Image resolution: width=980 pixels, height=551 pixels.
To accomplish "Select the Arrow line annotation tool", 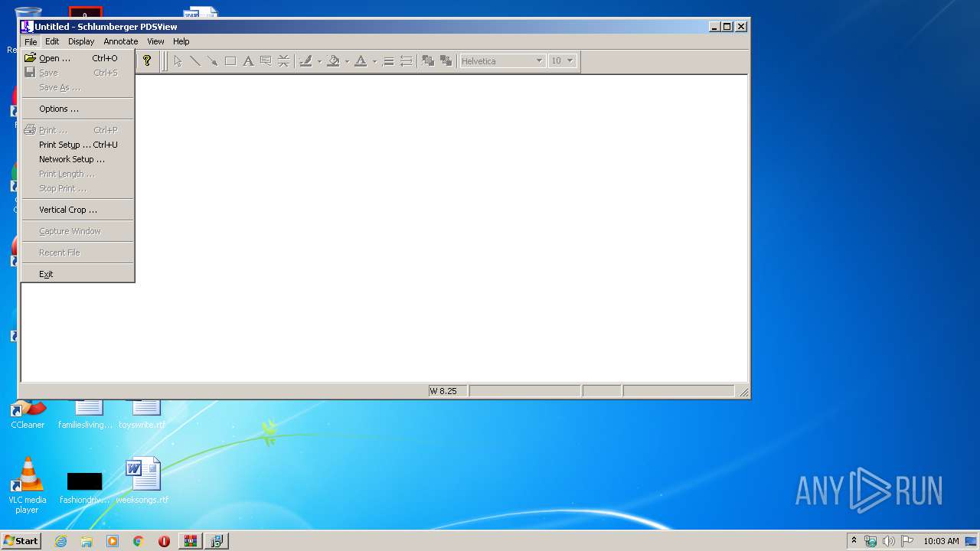I will [213, 60].
